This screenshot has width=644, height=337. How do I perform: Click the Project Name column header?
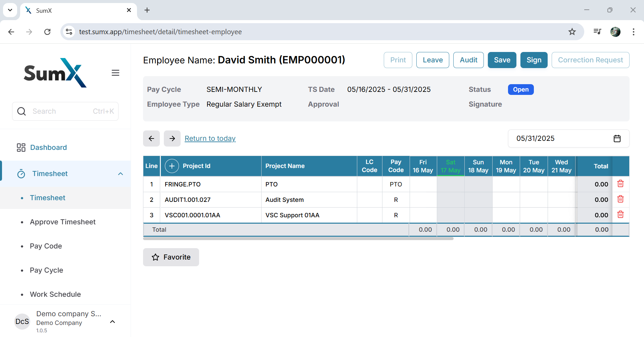(x=309, y=166)
